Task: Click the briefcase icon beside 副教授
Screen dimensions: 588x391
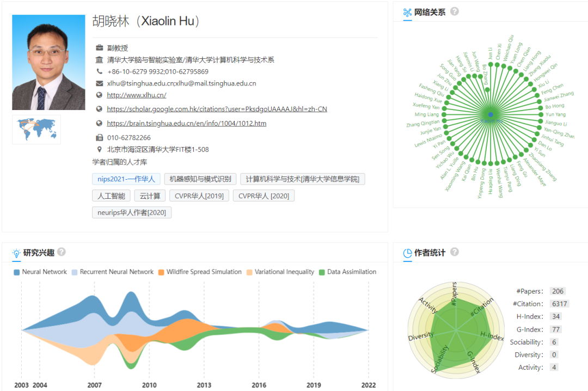Action: point(100,48)
